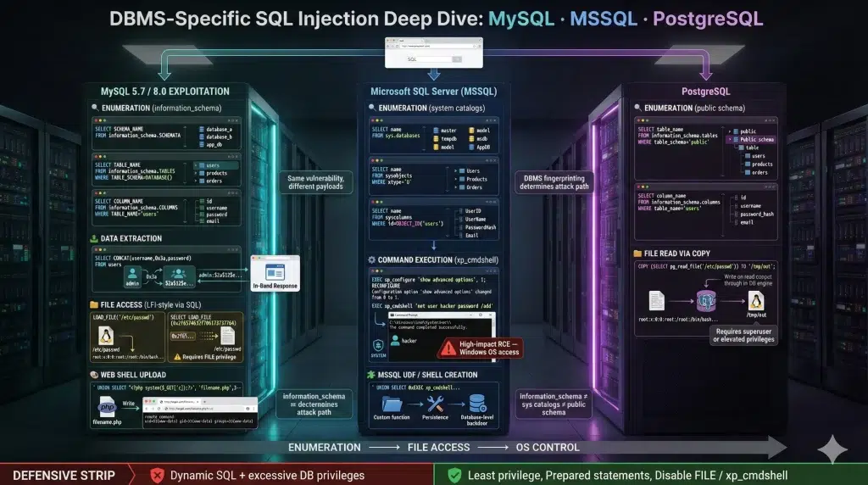The height and width of the screenshot is (485, 868).
Task: Click the 'Requires superuser or elevated privileges' callout
Action: [x=743, y=336]
